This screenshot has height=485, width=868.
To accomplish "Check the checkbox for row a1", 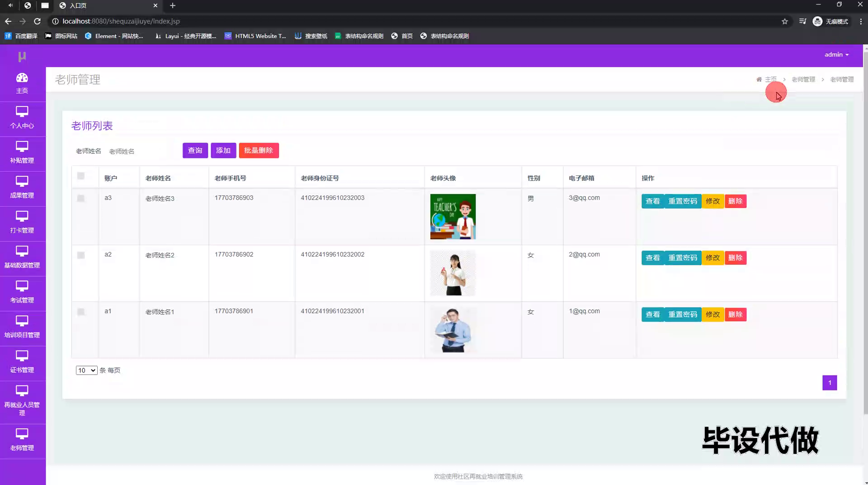I will [81, 312].
